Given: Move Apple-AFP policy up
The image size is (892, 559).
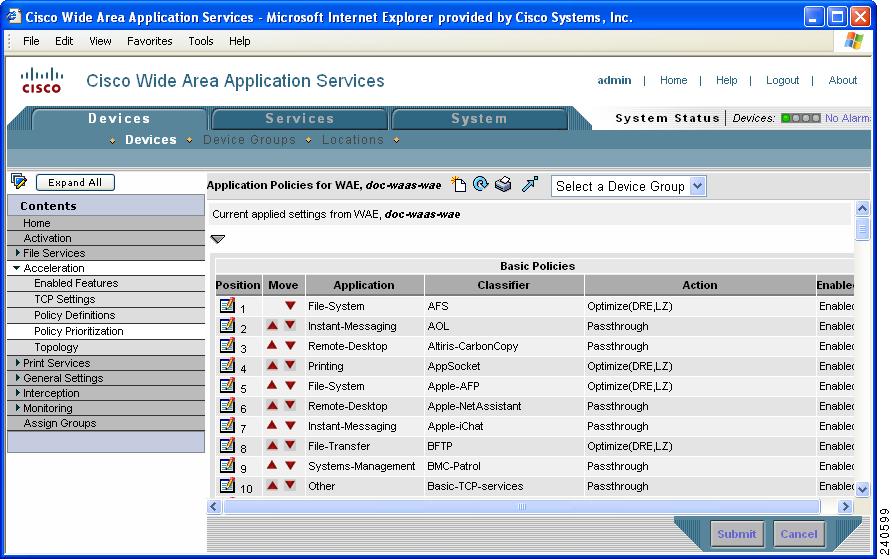Looking at the screenshot, I should pyautogui.click(x=272, y=385).
